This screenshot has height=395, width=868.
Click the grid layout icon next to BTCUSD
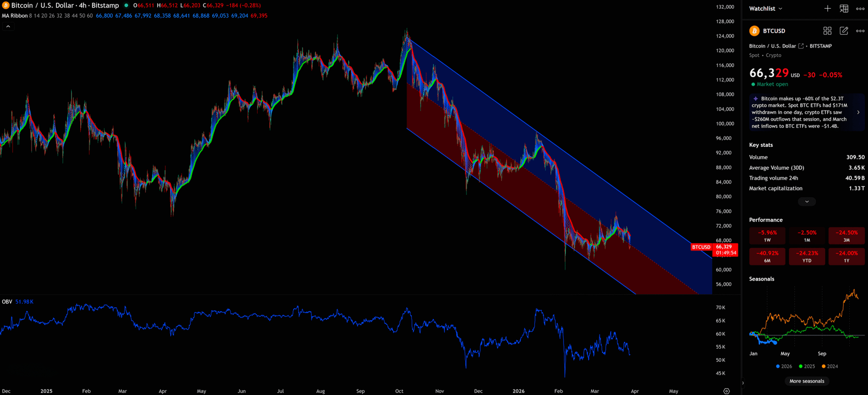coord(827,31)
